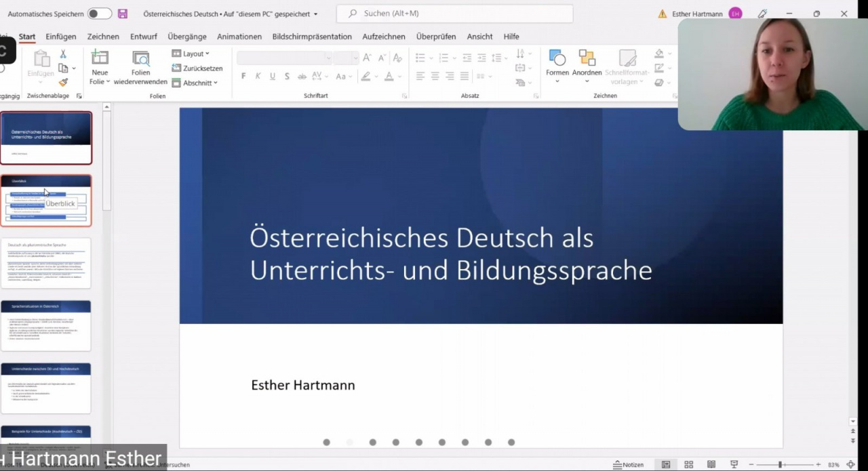Expand the Abschnitt dropdown
Screen dimensions: 868x471
[195, 83]
